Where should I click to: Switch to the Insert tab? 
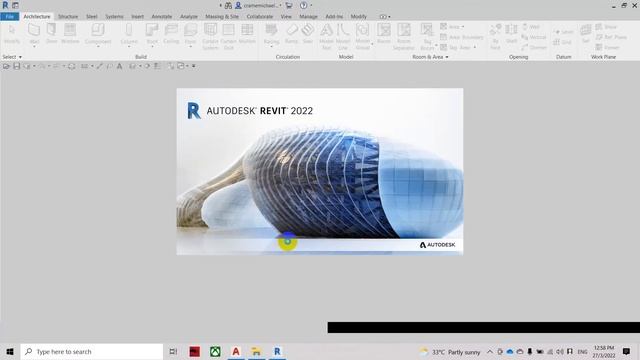pos(138,16)
